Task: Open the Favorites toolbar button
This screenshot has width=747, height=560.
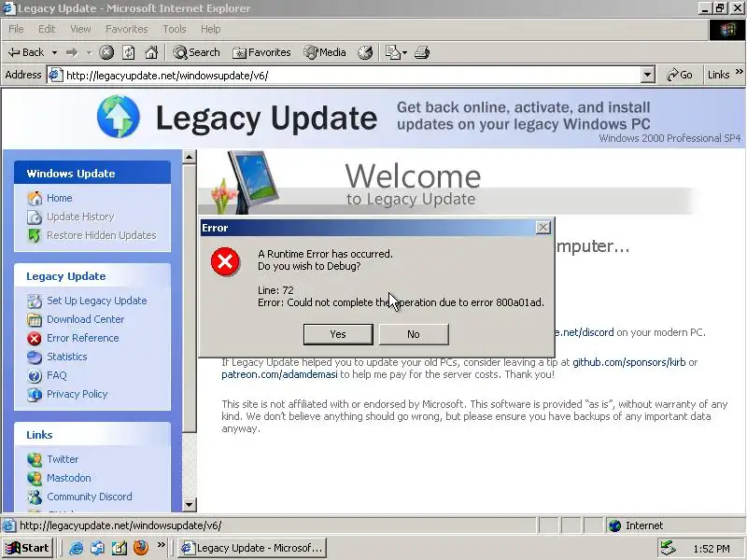Action: (261, 52)
